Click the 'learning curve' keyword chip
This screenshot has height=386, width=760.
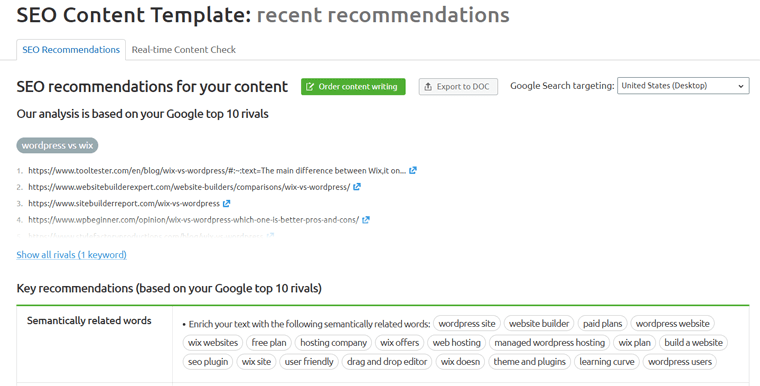coord(607,362)
